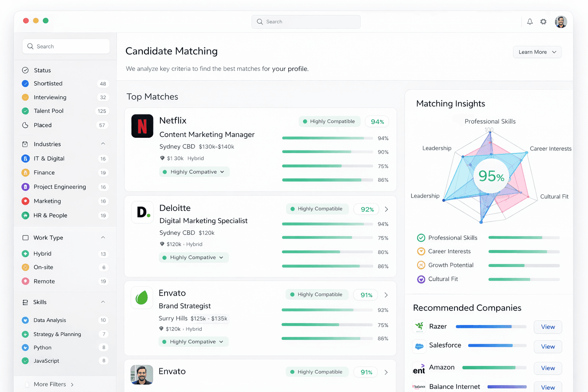The image size is (588, 392).
Task: Open Brand Strategist Highly Compative dropdown
Action: [193, 342]
